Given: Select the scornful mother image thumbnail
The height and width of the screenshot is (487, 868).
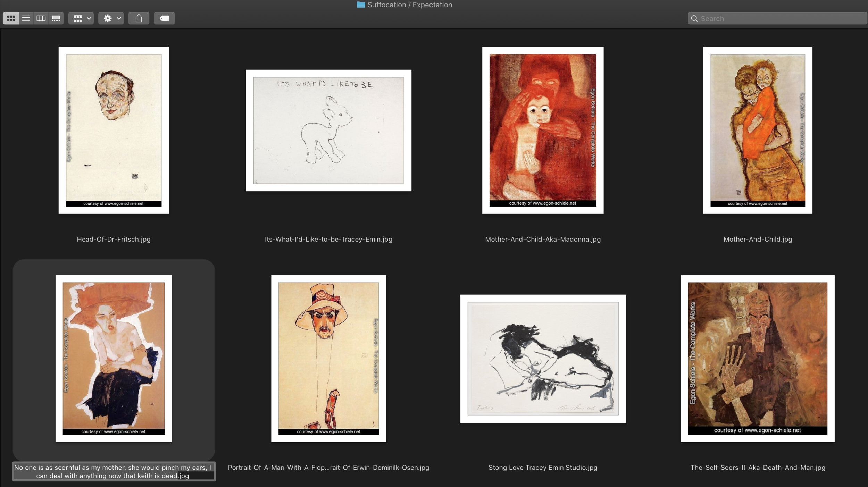Looking at the screenshot, I should [x=114, y=358].
